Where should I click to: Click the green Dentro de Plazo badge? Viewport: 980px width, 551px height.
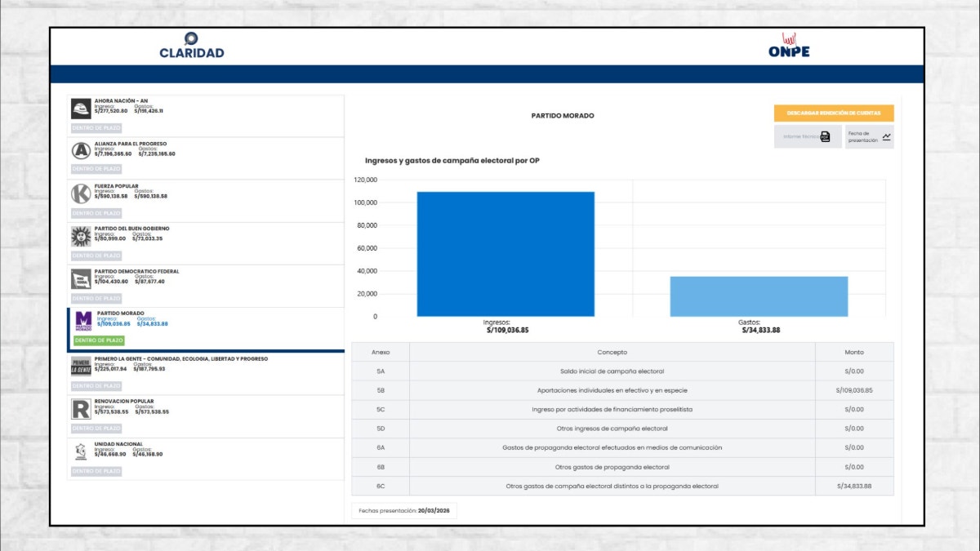pos(99,340)
